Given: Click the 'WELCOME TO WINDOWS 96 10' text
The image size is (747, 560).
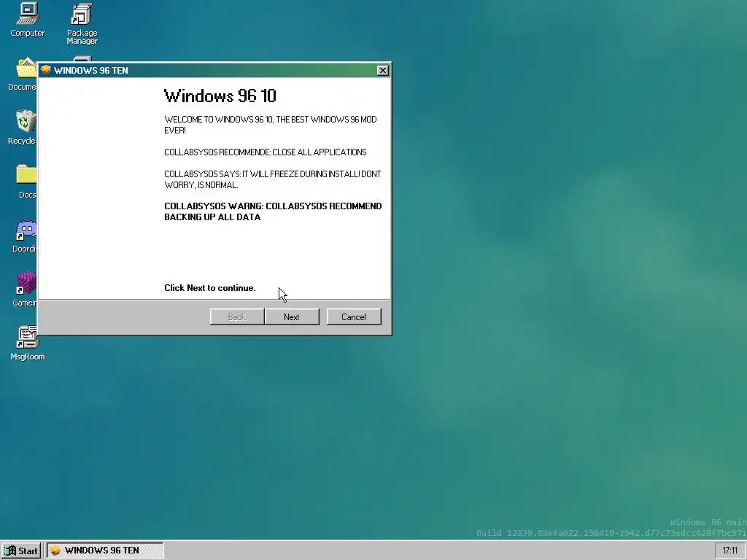Looking at the screenshot, I should pyautogui.click(x=271, y=125).
